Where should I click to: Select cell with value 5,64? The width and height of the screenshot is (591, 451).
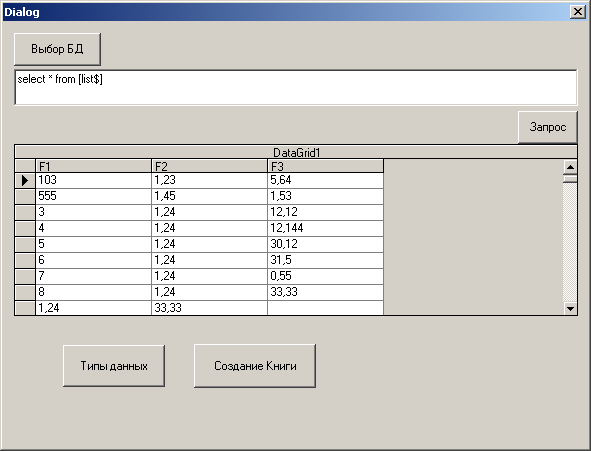click(325, 180)
